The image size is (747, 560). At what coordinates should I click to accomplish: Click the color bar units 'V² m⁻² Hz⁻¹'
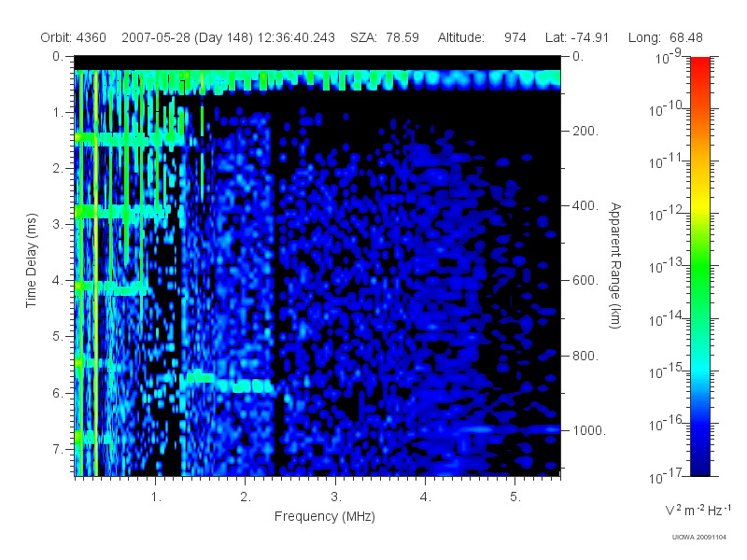[x=698, y=510]
